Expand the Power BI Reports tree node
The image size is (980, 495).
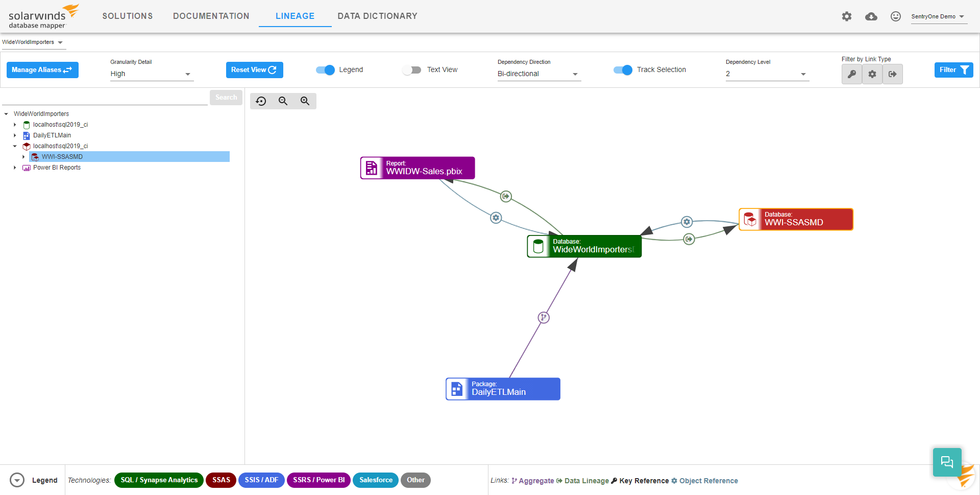tap(15, 168)
